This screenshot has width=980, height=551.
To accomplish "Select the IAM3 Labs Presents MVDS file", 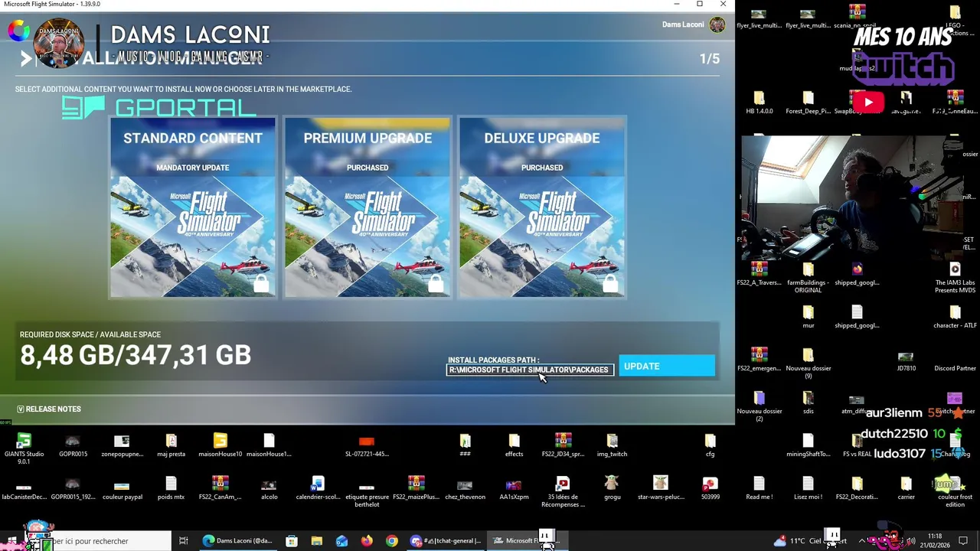I will pyautogui.click(x=955, y=276).
